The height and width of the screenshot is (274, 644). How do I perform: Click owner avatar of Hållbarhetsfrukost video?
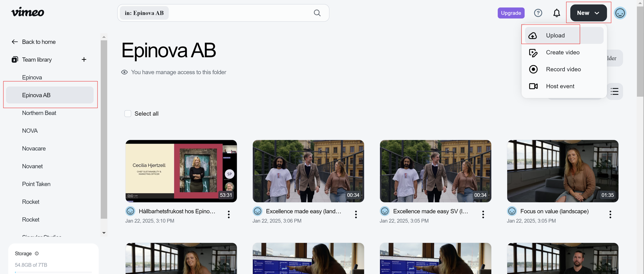[x=130, y=211]
